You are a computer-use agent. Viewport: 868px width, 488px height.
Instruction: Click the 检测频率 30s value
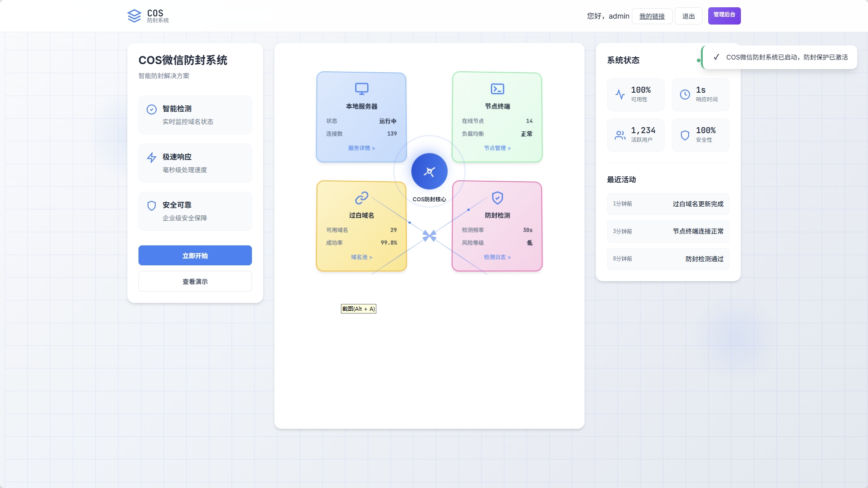point(528,230)
